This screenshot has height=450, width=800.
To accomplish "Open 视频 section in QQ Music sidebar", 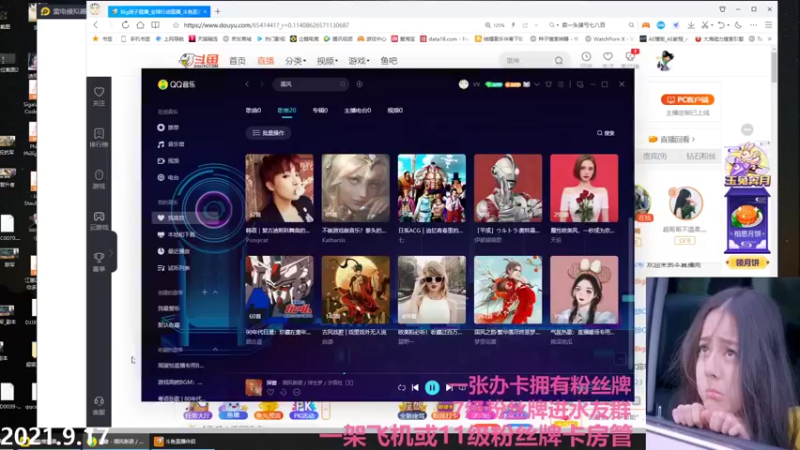I will (168, 161).
